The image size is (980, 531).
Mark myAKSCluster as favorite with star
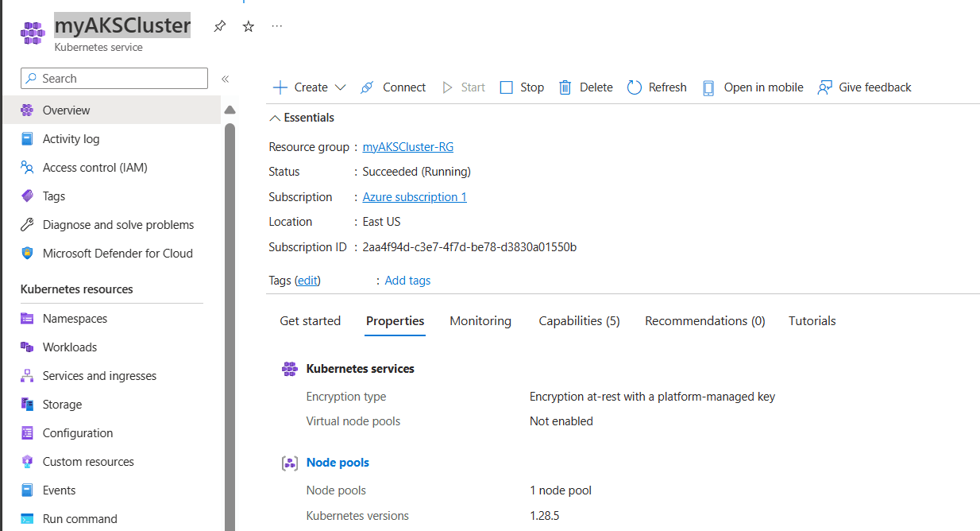coord(249,26)
